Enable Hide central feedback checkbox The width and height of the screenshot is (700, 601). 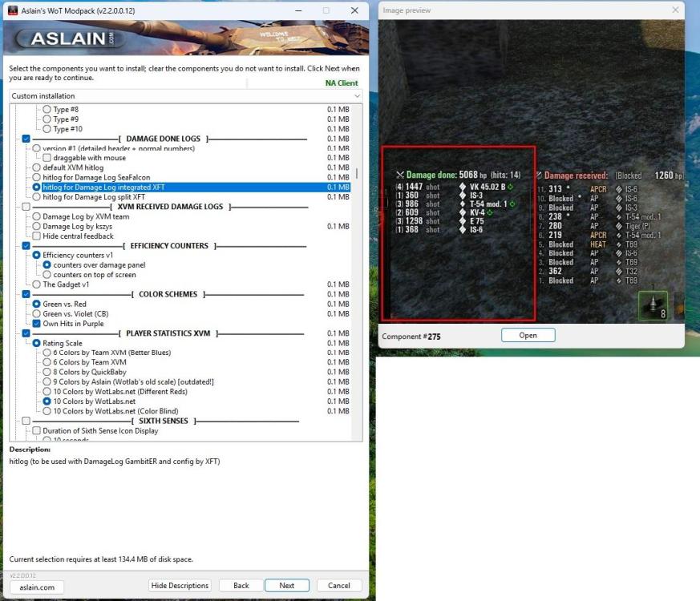(37, 236)
